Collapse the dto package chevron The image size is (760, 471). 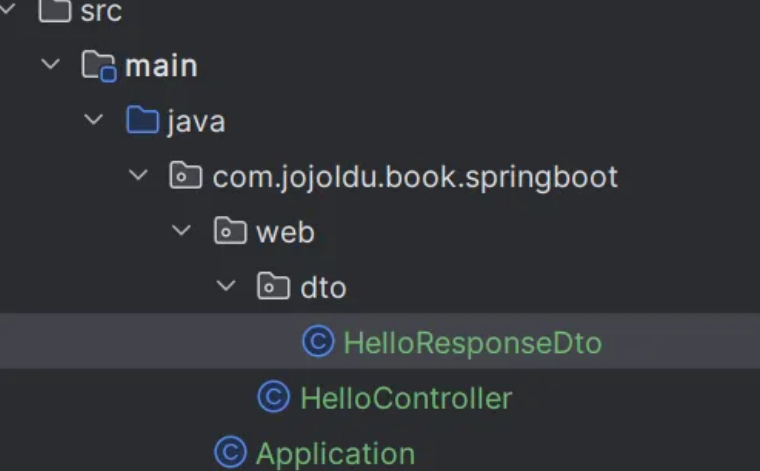[x=226, y=286]
